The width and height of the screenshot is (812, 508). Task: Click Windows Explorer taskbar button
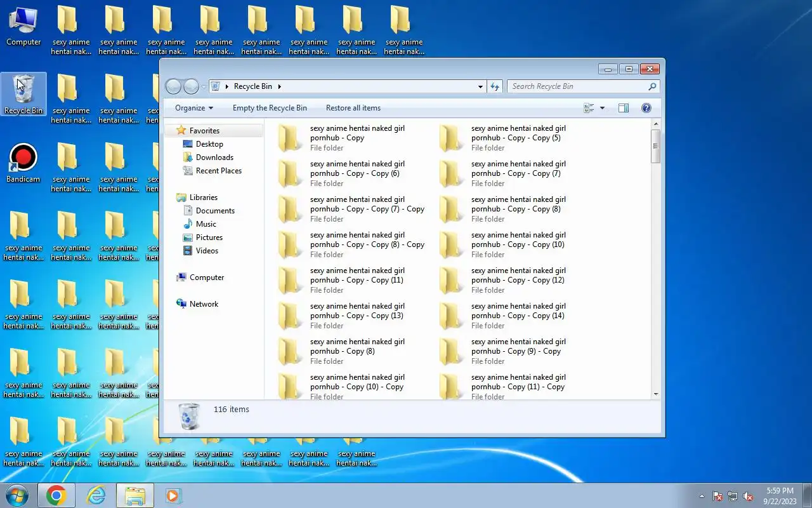(x=135, y=495)
